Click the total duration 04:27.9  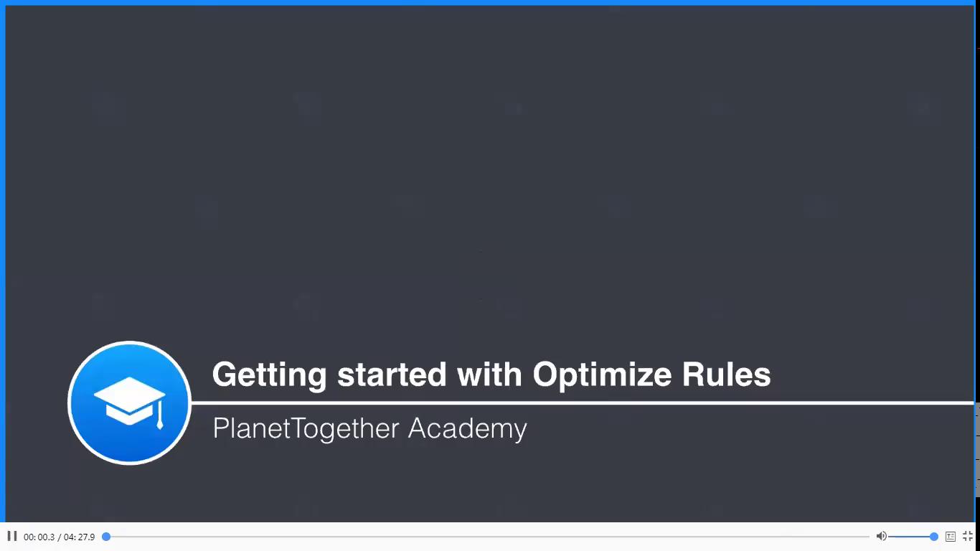pyautogui.click(x=79, y=537)
